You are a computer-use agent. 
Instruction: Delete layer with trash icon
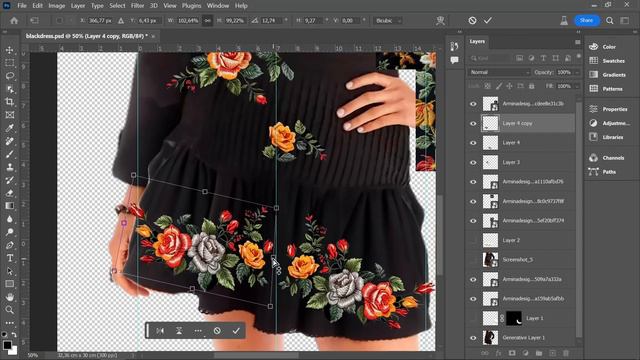point(566,353)
